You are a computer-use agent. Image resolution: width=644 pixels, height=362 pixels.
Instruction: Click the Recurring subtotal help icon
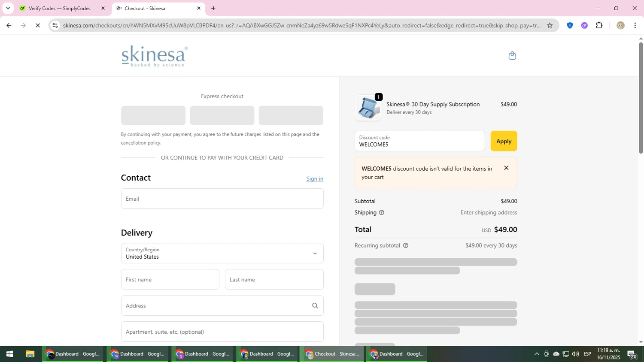(x=406, y=246)
